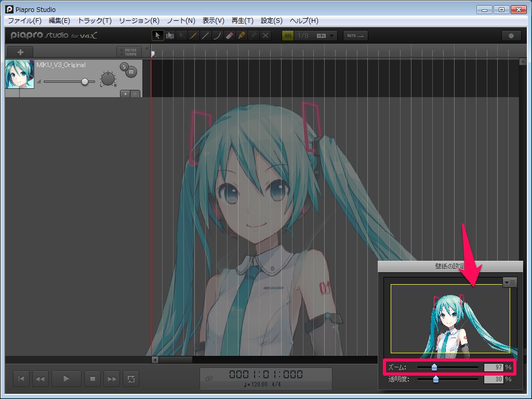
Task: Open the gear settings button
Action: click(511, 36)
